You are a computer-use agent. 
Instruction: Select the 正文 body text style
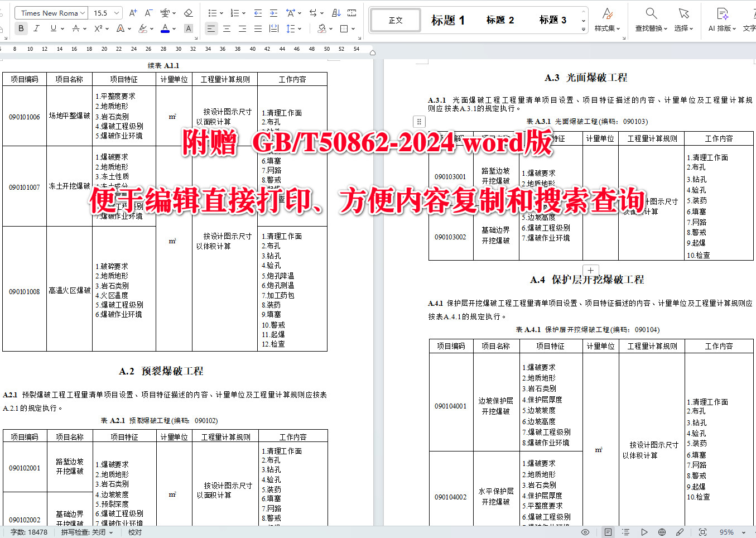coord(394,20)
